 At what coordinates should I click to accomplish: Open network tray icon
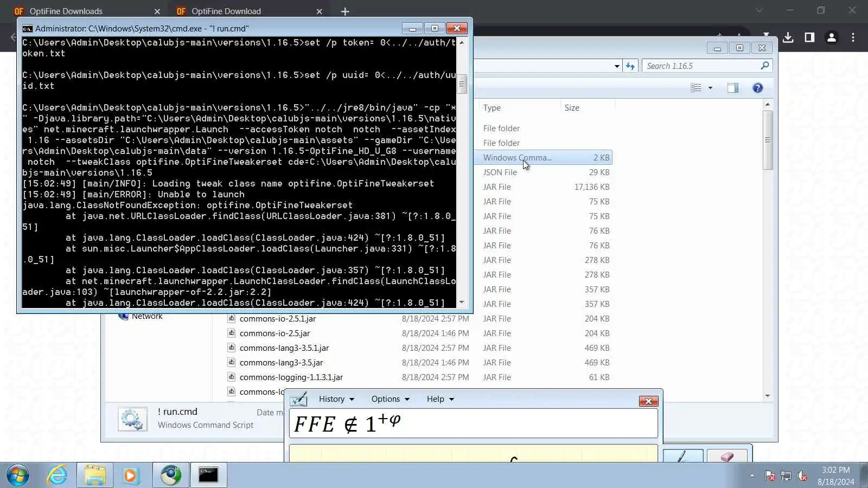coord(786,476)
